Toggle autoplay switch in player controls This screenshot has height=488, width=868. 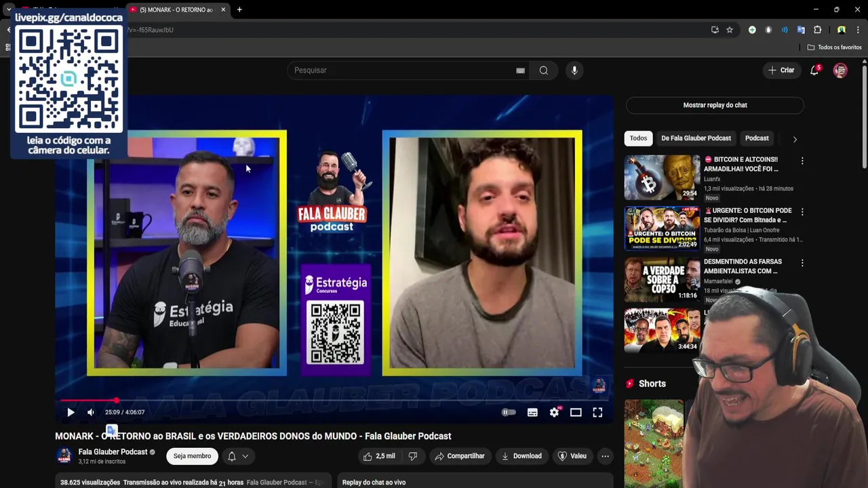tap(509, 412)
